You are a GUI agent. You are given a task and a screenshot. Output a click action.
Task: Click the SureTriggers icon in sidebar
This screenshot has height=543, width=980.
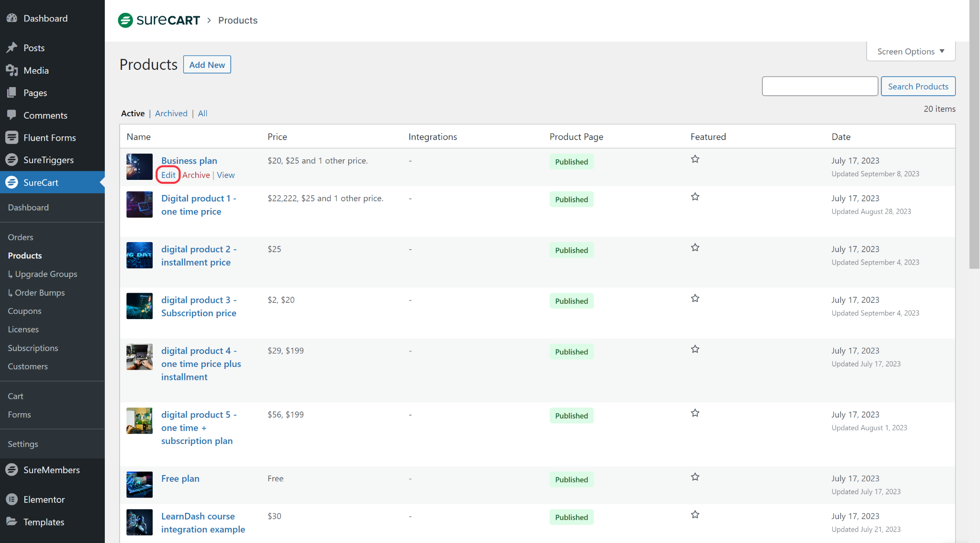click(12, 160)
